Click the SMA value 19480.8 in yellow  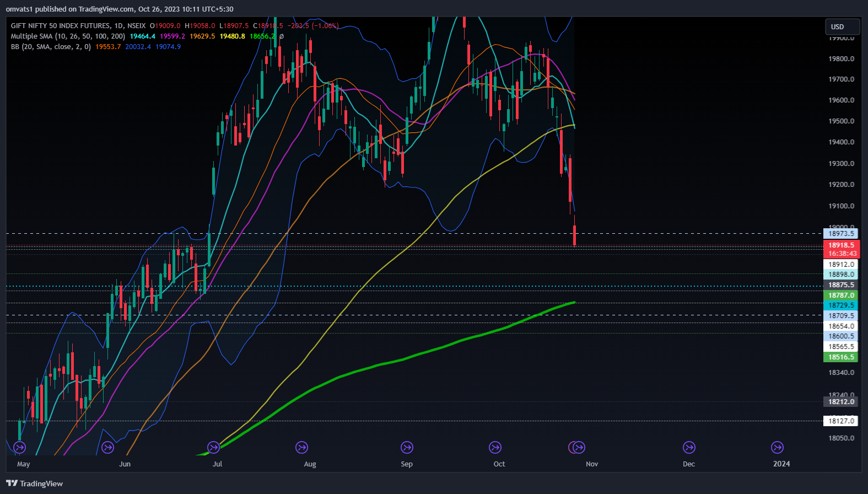(232, 36)
